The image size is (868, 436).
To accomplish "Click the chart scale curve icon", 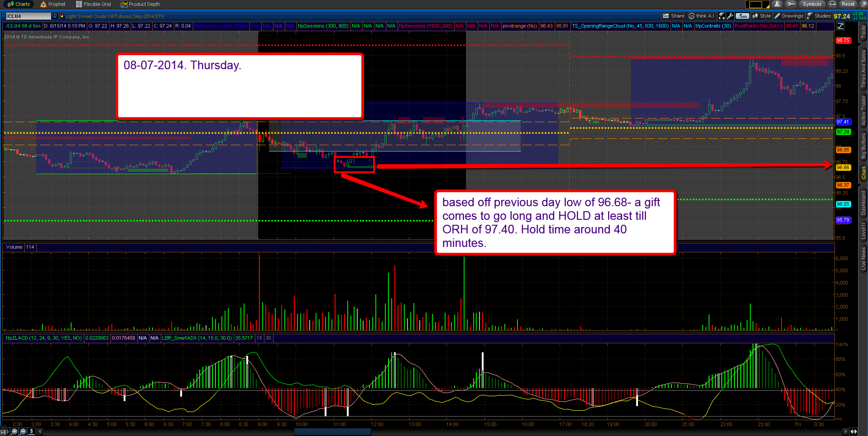I will click(840, 26).
